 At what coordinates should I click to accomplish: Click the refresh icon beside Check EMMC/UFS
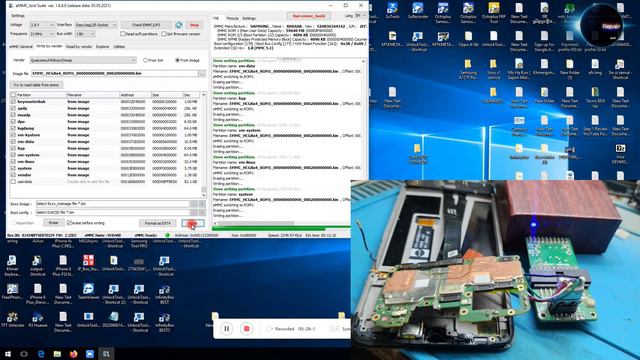click(x=179, y=25)
